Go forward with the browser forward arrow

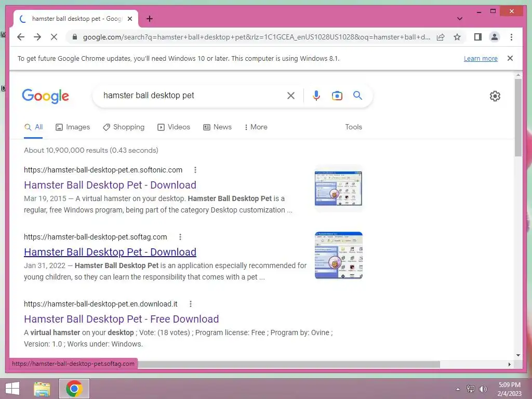[x=37, y=37]
